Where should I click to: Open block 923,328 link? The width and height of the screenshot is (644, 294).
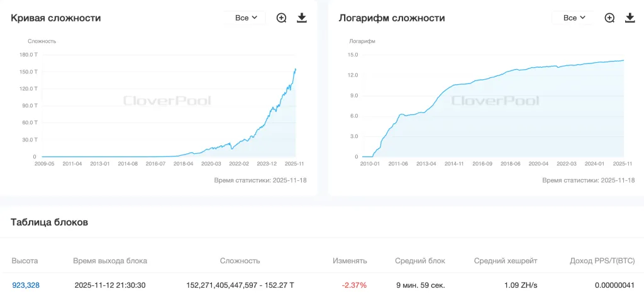[26, 285]
